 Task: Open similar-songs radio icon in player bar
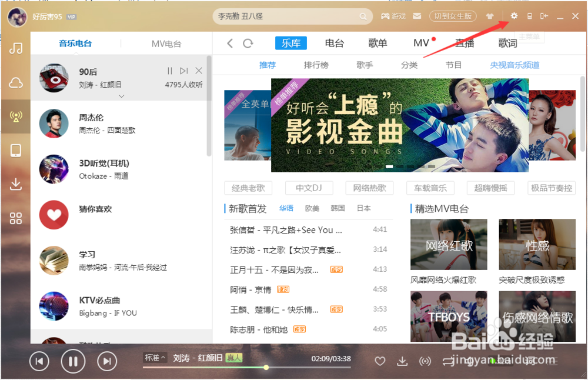425,361
